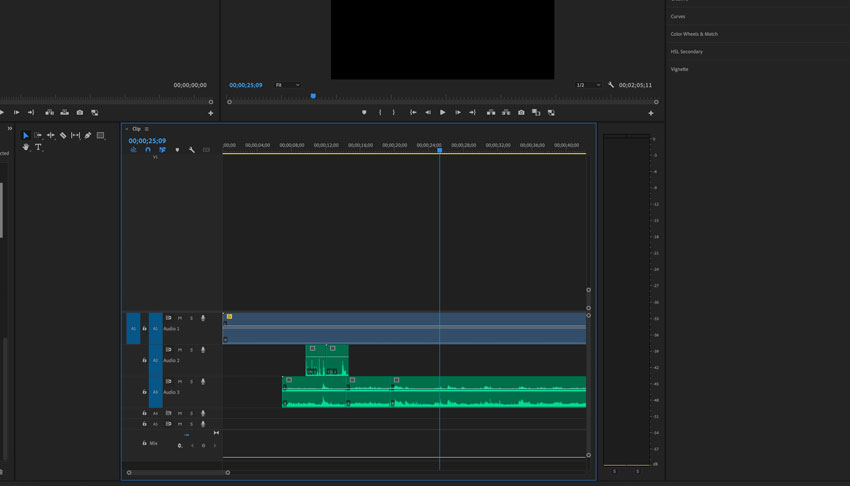Screen dimensions: 850x486
Task: Open playback resolution 1/2 dropdown
Action: pos(588,85)
